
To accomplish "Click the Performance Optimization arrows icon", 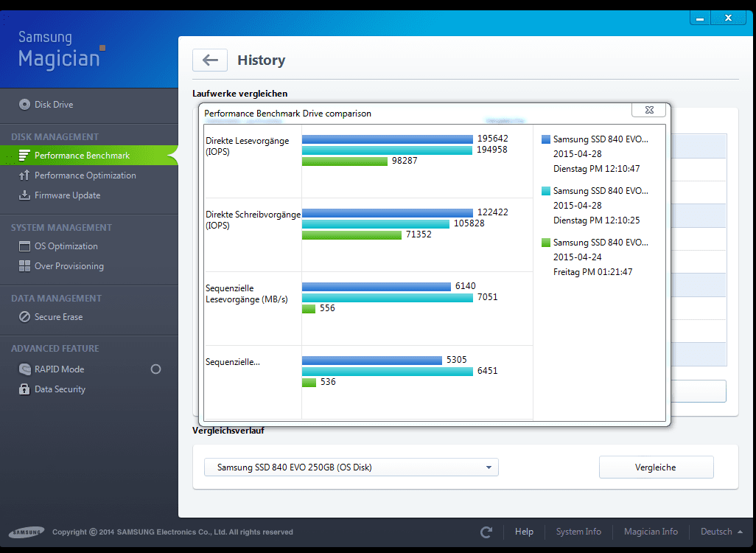I will click(x=24, y=175).
